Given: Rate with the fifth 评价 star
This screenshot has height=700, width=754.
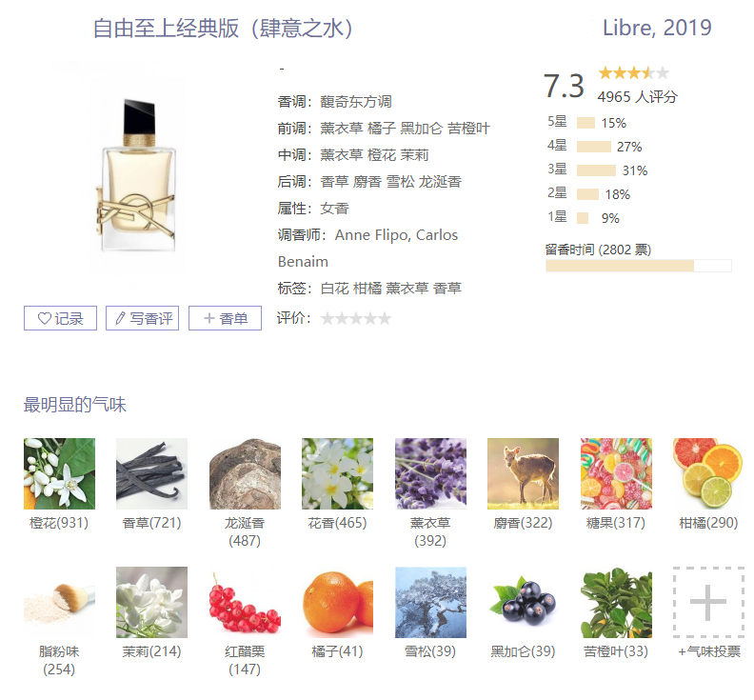Looking at the screenshot, I should coord(385,318).
